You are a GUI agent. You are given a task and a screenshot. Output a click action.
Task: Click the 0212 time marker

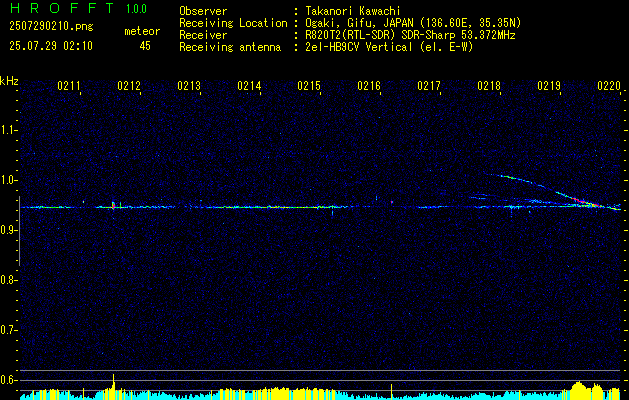[x=129, y=85]
